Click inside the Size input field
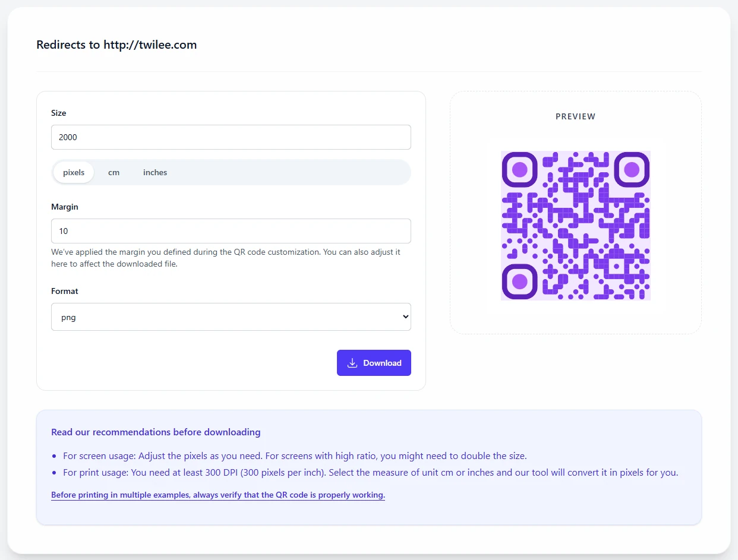This screenshot has height=560, width=738. point(231,137)
